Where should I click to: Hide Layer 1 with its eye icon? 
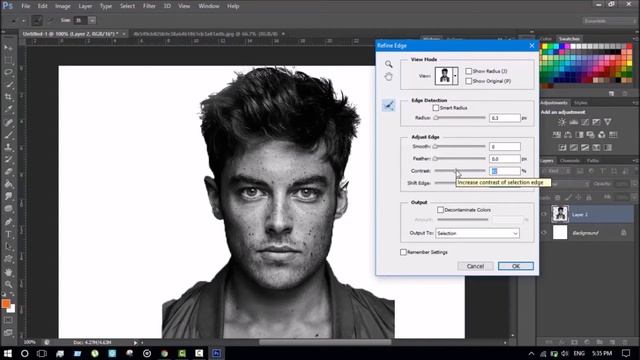(544, 214)
